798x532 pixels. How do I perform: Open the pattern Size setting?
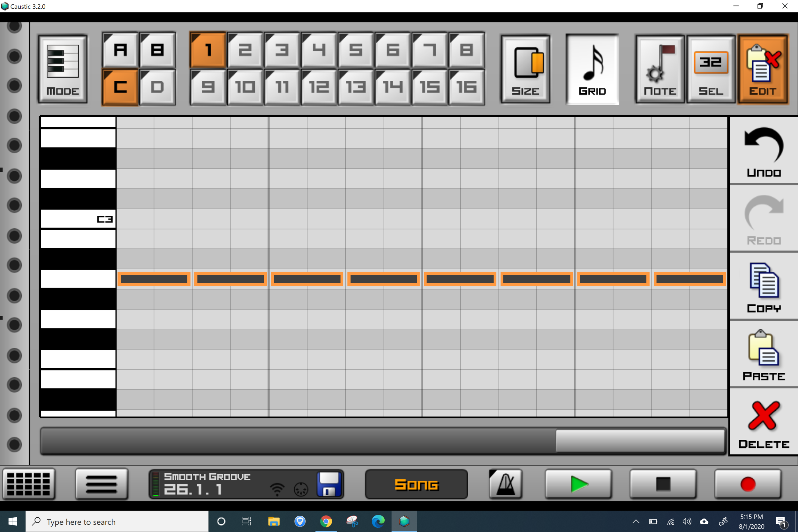pos(525,69)
